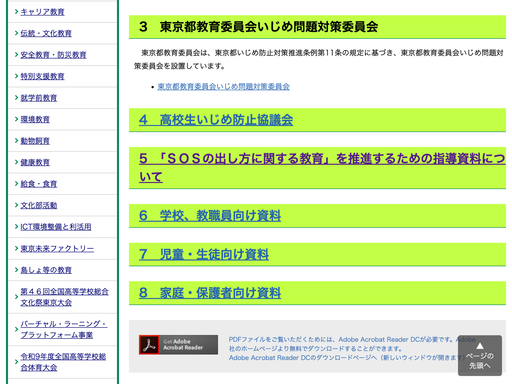Select 文化部活動 in the sidebar
Viewport: 512px width, 384px height.
(39, 205)
